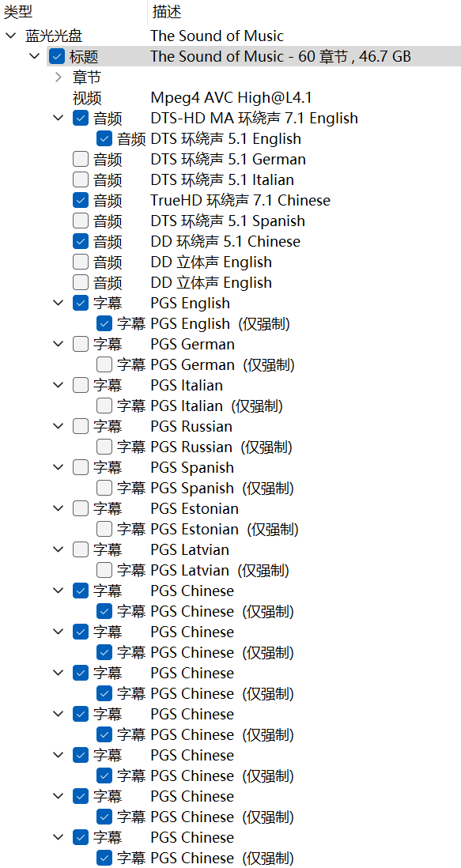Collapse the PGS Latvian subtitle node
461x868 pixels.
(58, 549)
